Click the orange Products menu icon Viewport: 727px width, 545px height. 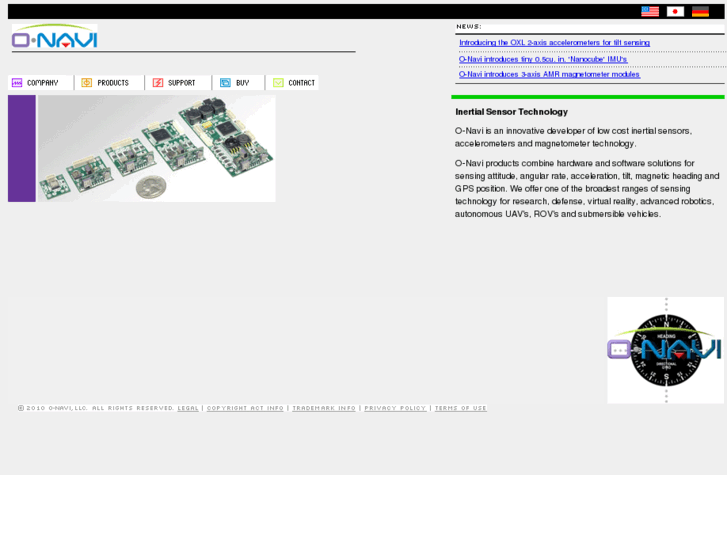click(x=87, y=83)
